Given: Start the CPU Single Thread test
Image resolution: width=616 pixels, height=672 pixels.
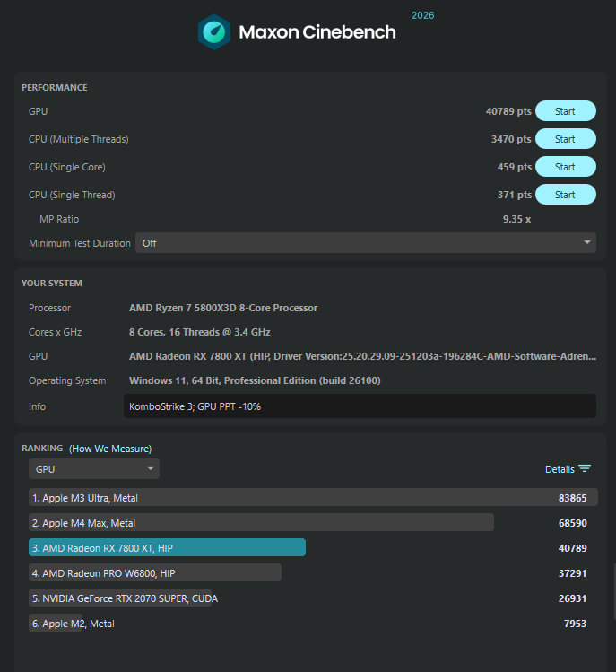Looking at the screenshot, I should pyautogui.click(x=566, y=195).
